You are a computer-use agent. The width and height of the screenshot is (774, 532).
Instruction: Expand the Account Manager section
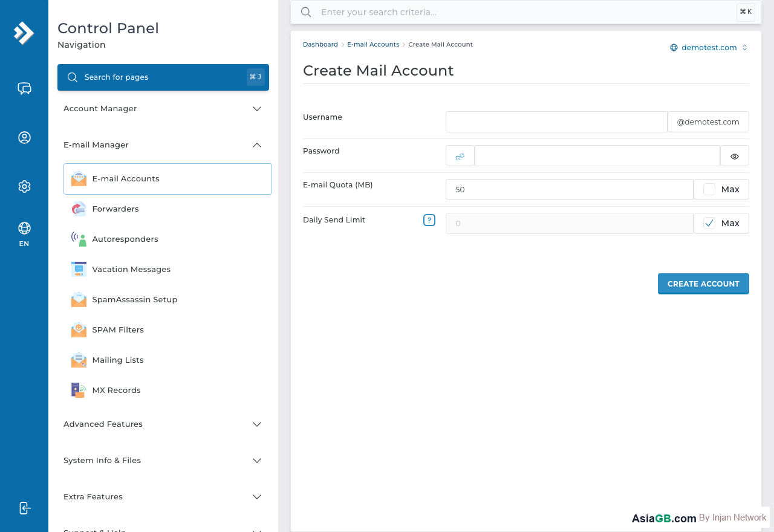[x=163, y=109]
